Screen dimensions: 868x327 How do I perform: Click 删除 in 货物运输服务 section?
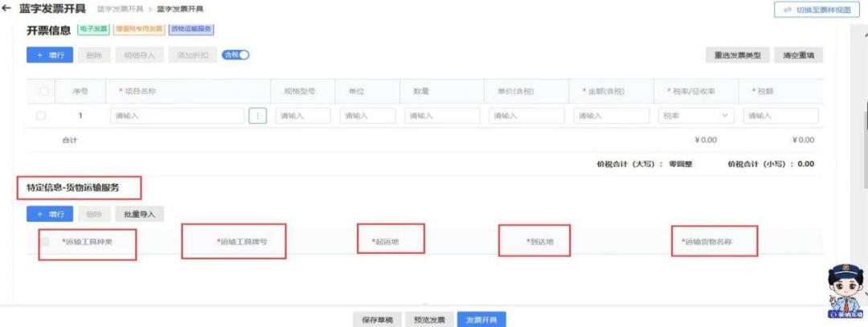(94, 214)
